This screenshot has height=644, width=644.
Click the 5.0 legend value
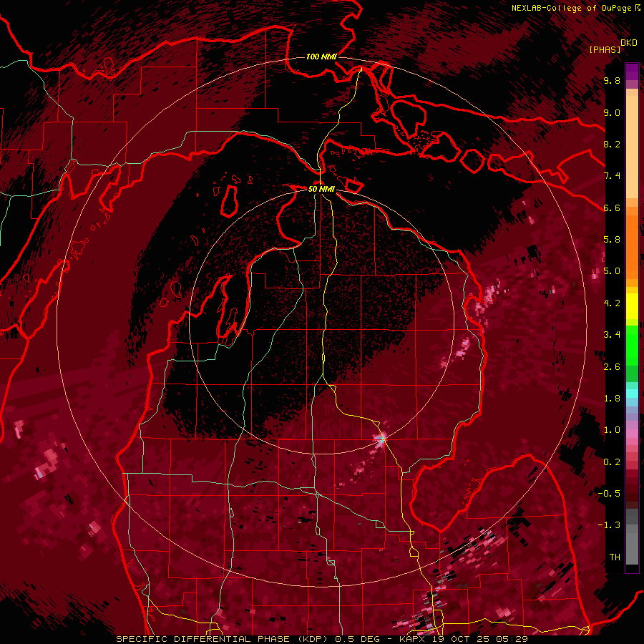[x=612, y=271]
